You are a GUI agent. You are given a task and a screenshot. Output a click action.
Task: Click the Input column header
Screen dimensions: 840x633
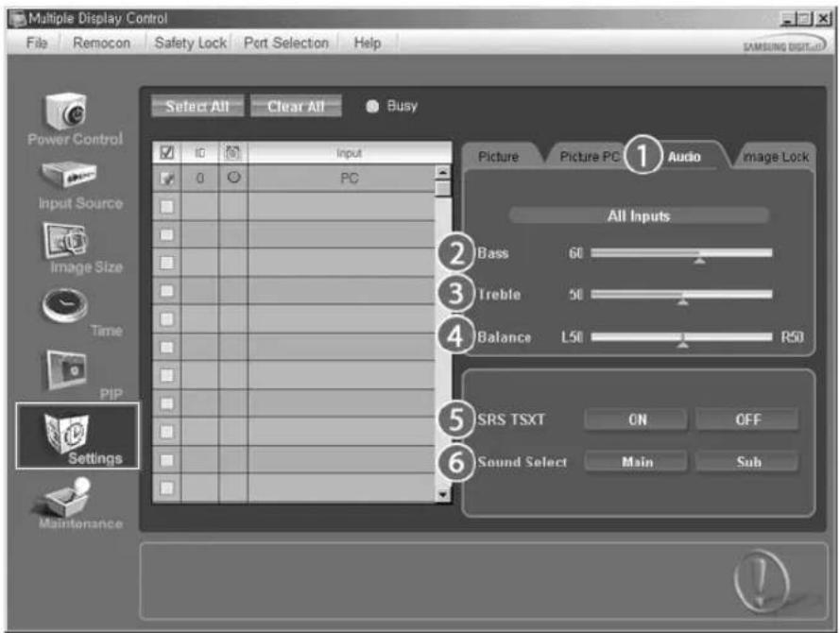[x=350, y=153]
